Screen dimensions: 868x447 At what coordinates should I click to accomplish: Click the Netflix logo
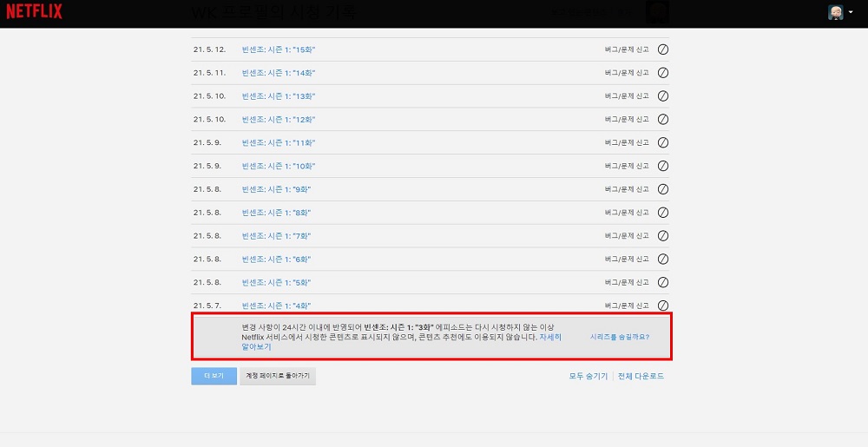point(35,11)
